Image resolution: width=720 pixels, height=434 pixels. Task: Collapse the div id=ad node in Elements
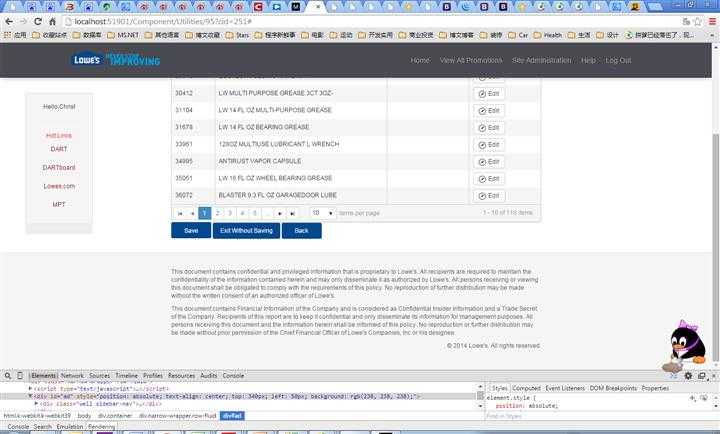coord(30,396)
